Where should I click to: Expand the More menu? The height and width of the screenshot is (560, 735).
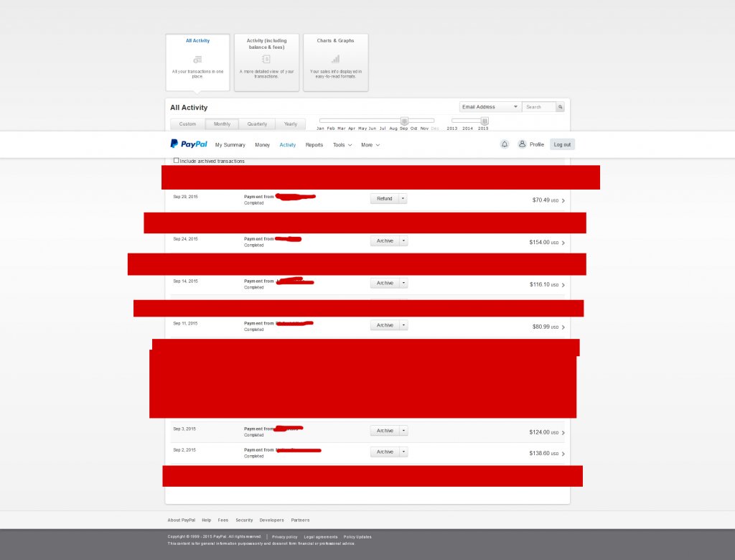coord(370,145)
